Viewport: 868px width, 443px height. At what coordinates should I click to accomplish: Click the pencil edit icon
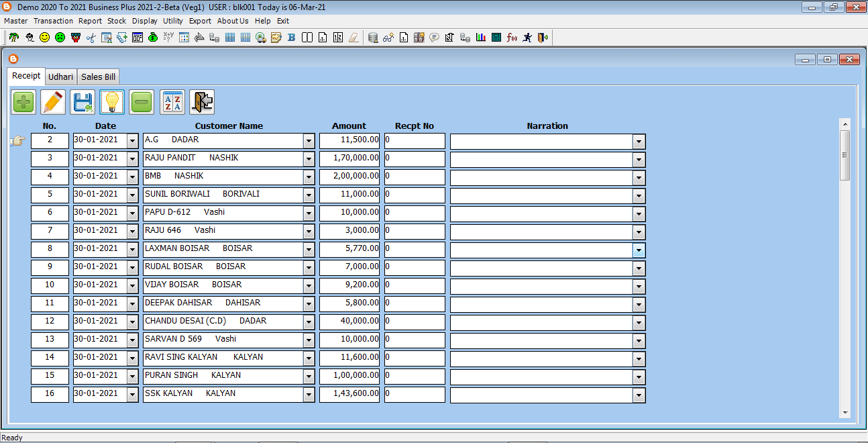coord(53,102)
